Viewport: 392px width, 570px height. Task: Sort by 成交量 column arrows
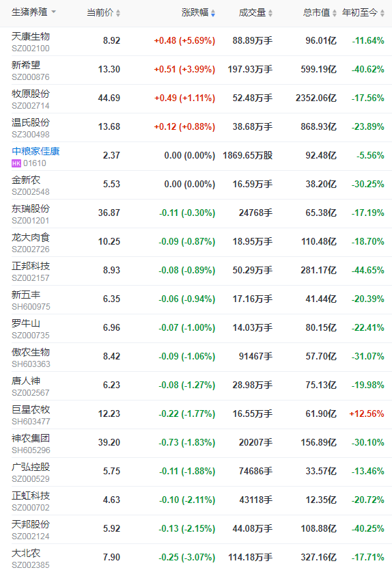click(270, 13)
